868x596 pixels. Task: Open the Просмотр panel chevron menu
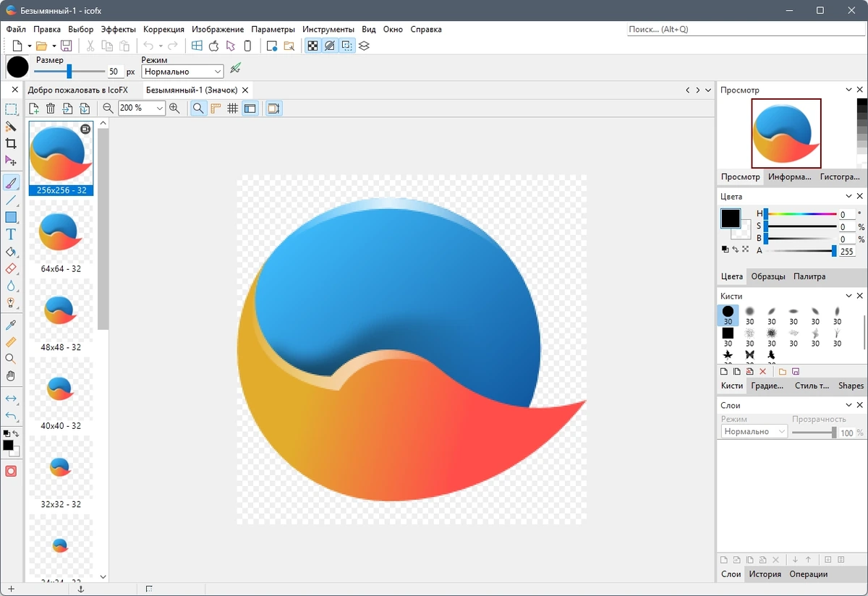(849, 90)
